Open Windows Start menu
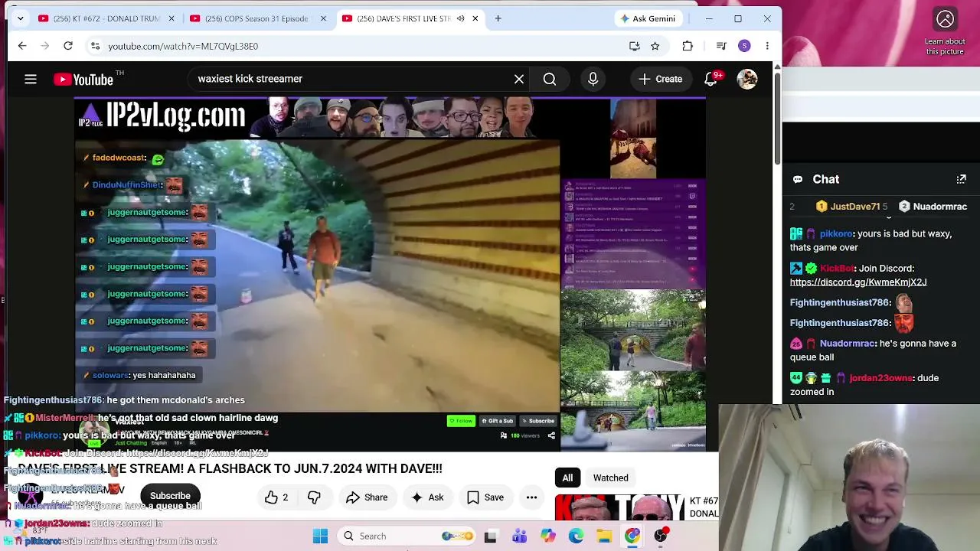Image resolution: width=980 pixels, height=551 pixels. pos(320,536)
